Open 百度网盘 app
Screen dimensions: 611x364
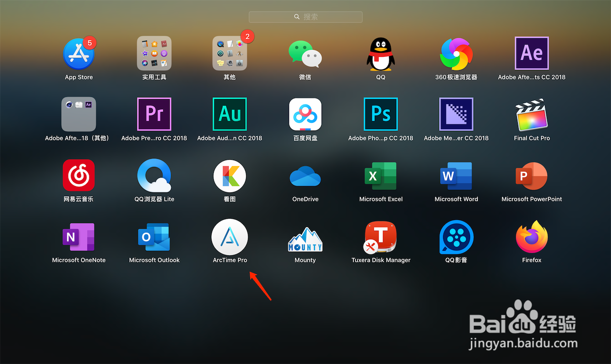click(x=305, y=114)
